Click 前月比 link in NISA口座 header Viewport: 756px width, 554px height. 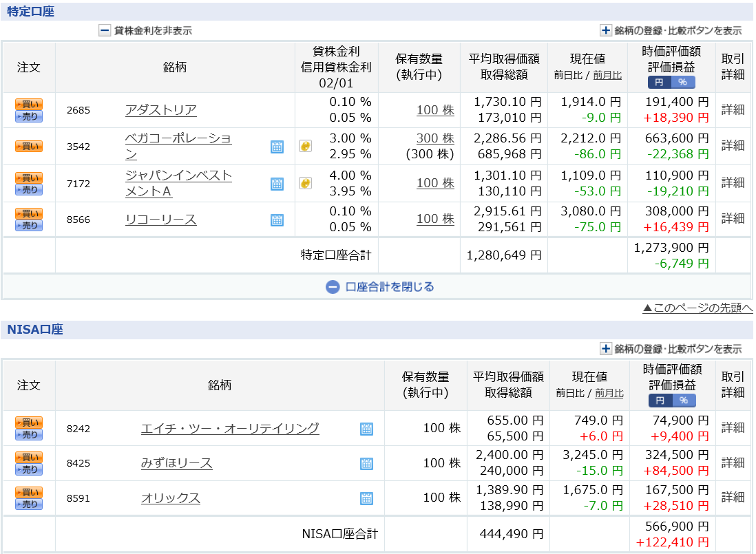[x=609, y=393]
